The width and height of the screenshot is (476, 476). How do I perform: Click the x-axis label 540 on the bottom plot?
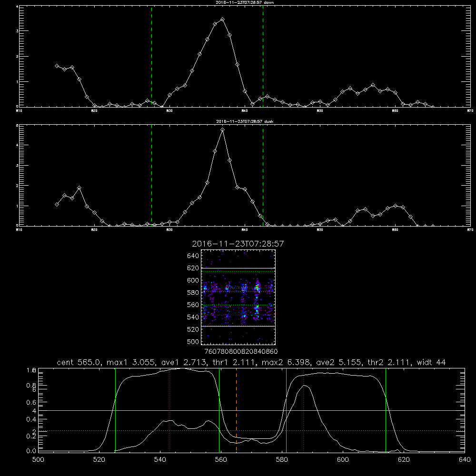coord(160,460)
